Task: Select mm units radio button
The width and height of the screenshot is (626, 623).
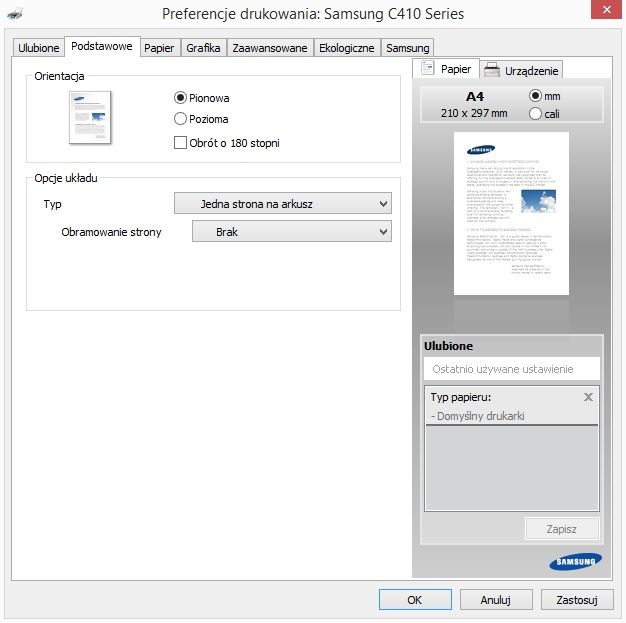Action: coord(535,96)
